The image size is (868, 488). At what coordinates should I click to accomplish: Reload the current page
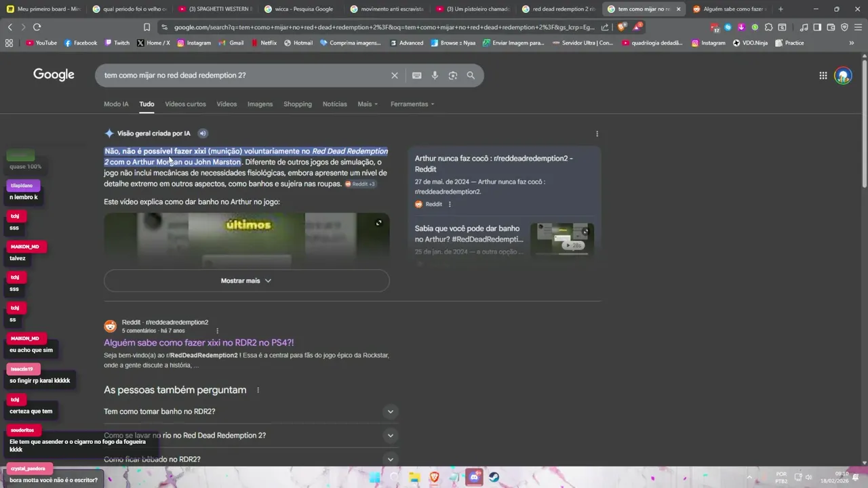[x=37, y=27]
